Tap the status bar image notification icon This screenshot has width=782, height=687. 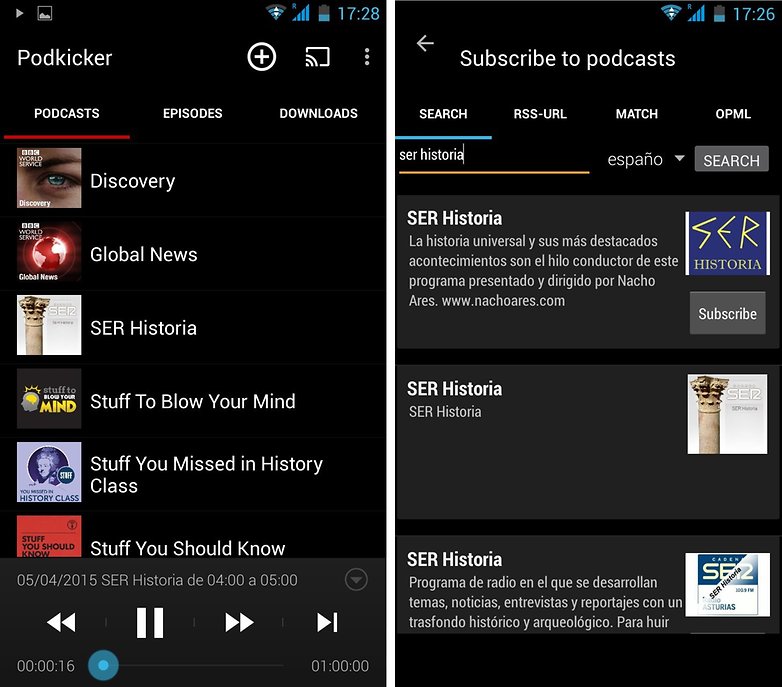pos(44,13)
